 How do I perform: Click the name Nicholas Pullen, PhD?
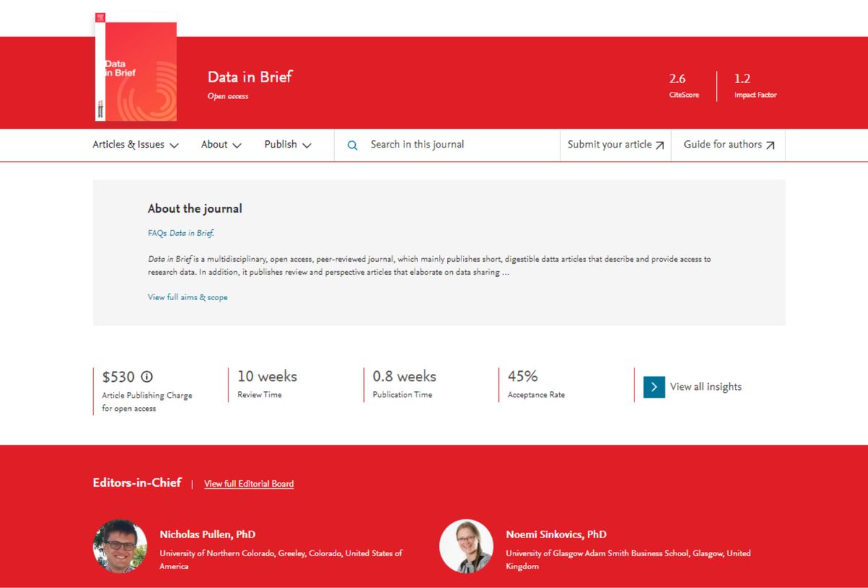(x=208, y=534)
